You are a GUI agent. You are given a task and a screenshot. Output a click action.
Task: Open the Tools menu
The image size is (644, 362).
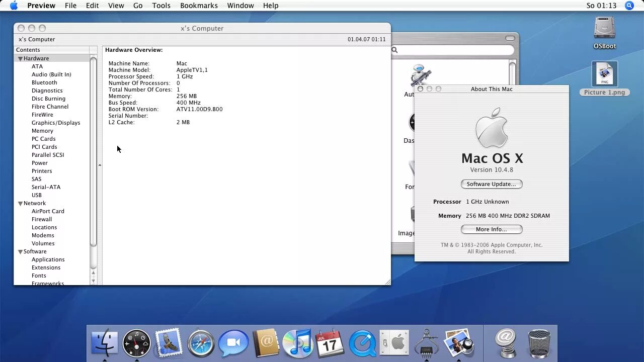(161, 6)
